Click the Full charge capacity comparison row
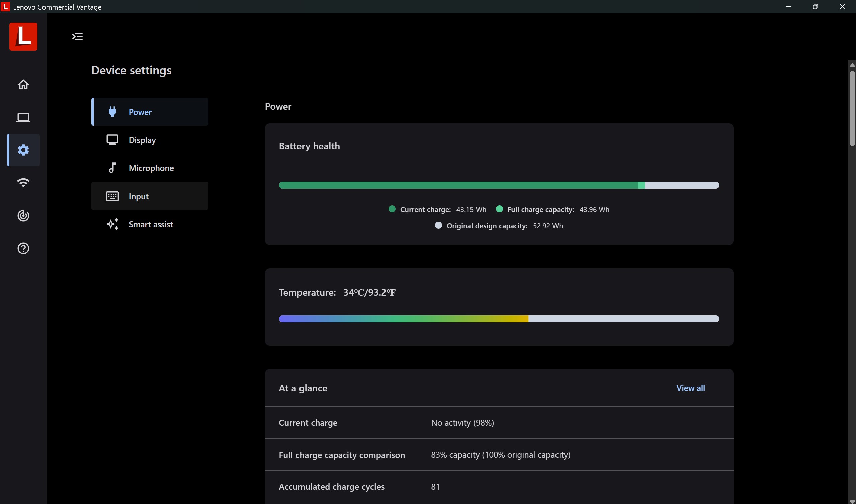Viewport: 856px width, 504px height. point(498,455)
